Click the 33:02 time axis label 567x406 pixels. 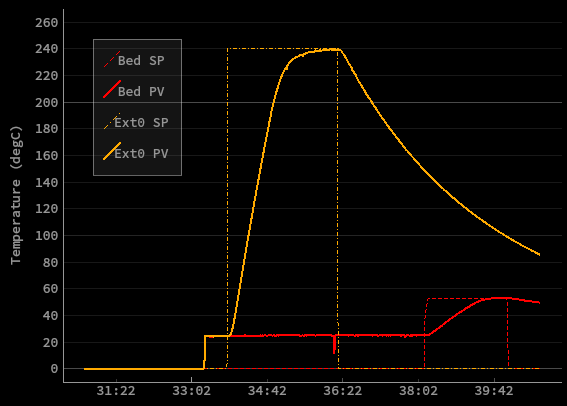(x=192, y=391)
